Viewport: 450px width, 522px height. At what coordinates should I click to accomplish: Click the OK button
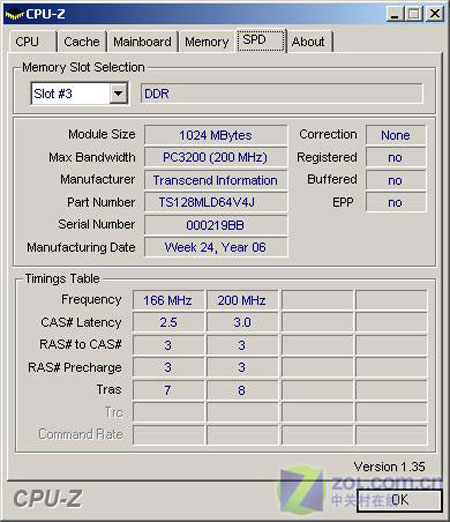(x=399, y=500)
